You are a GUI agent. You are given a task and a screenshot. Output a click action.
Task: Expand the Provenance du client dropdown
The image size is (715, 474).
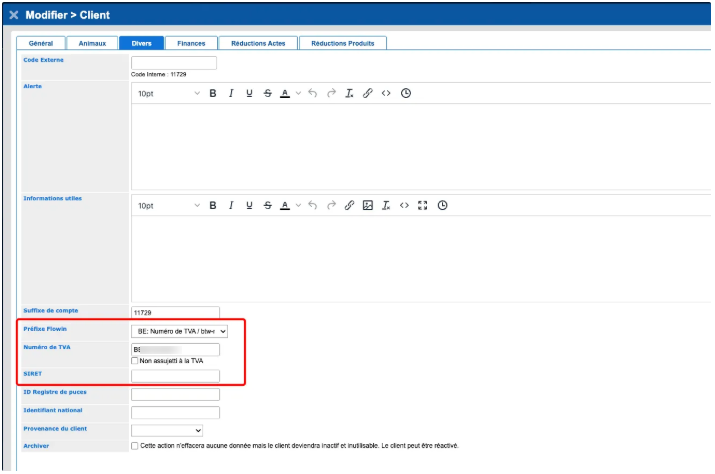[x=167, y=430]
